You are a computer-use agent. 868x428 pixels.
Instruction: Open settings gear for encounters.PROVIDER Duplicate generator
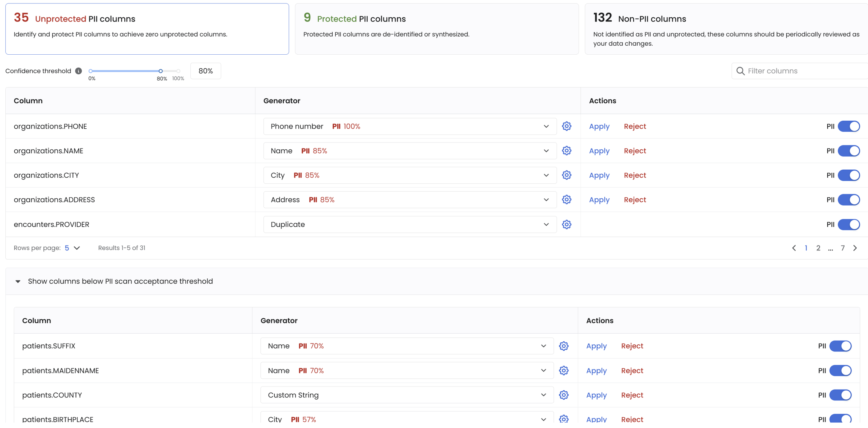pos(566,224)
